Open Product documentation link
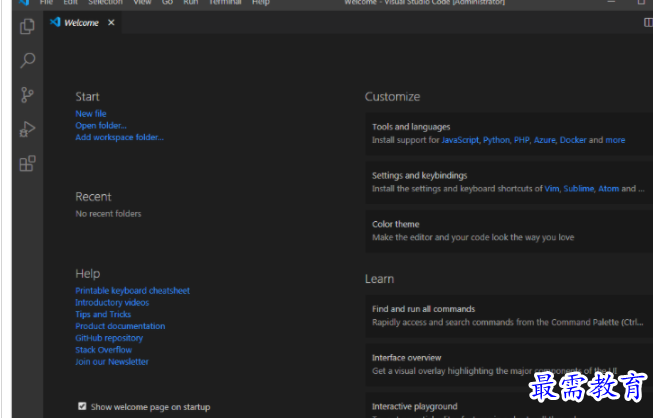 [x=120, y=326]
